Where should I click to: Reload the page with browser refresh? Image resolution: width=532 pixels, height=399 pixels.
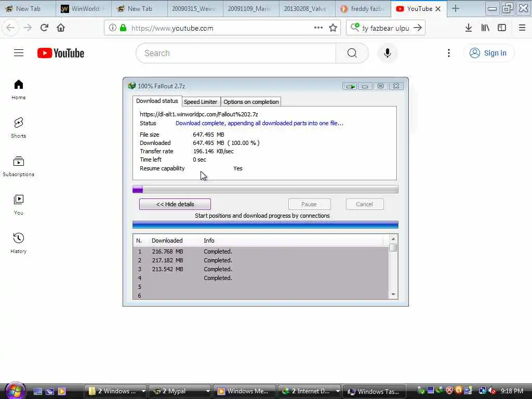tap(44, 28)
